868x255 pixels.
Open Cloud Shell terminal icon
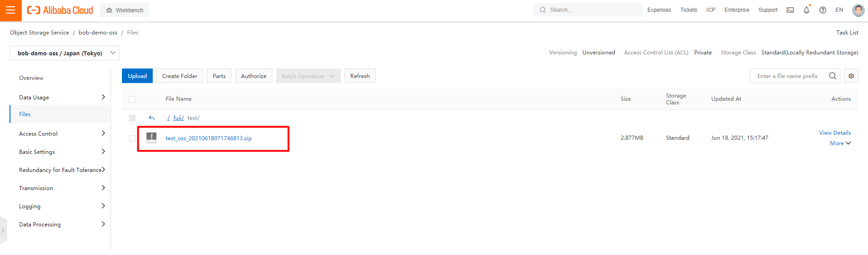click(790, 10)
